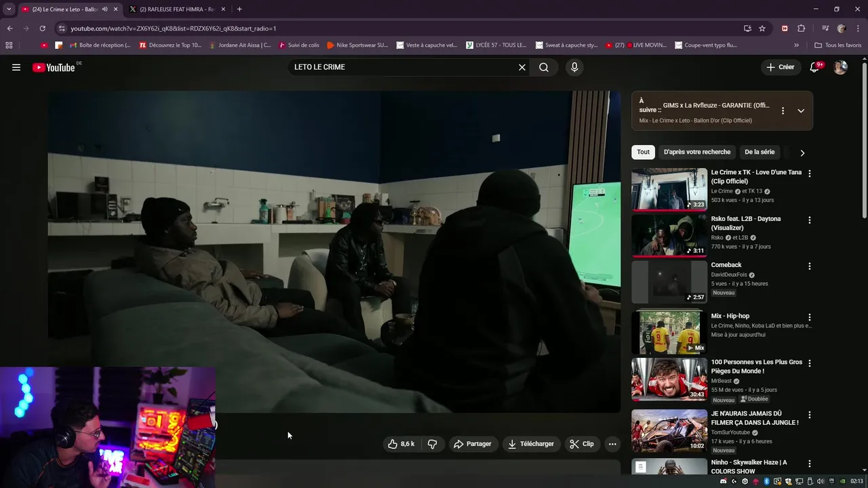Open the Windows Security tray icon

tap(788, 481)
